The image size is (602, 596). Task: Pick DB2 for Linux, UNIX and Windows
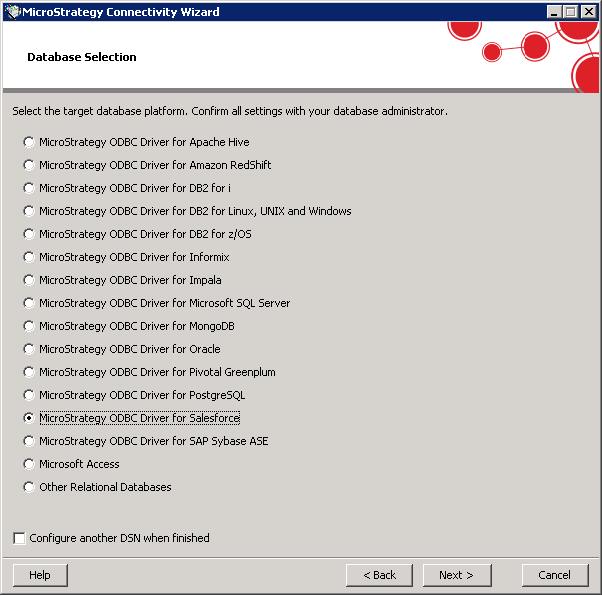(29, 211)
